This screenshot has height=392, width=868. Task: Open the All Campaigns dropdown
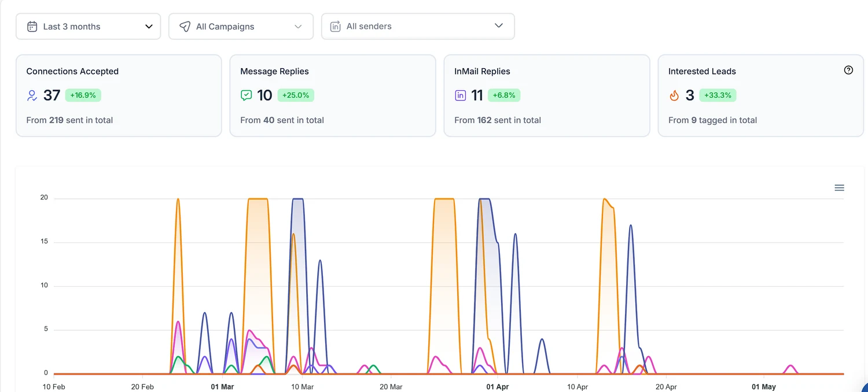tap(241, 27)
